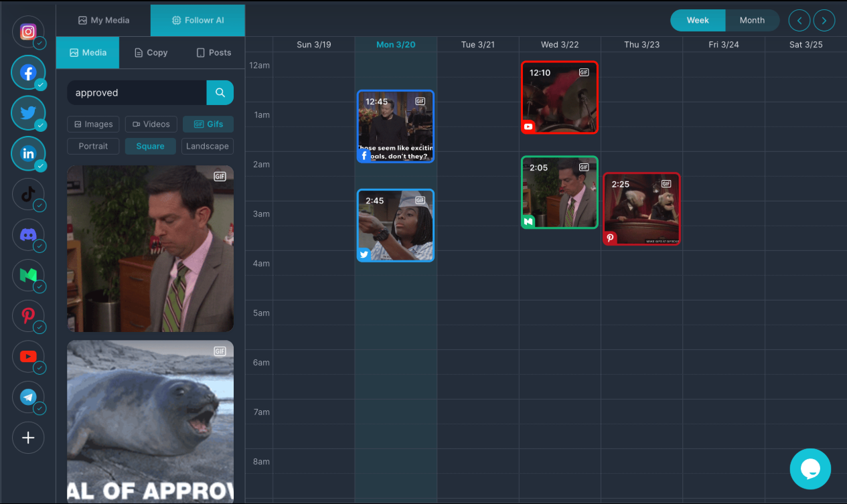Open the Followr AI tab
This screenshot has height=504, width=847.
pyautogui.click(x=198, y=20)
